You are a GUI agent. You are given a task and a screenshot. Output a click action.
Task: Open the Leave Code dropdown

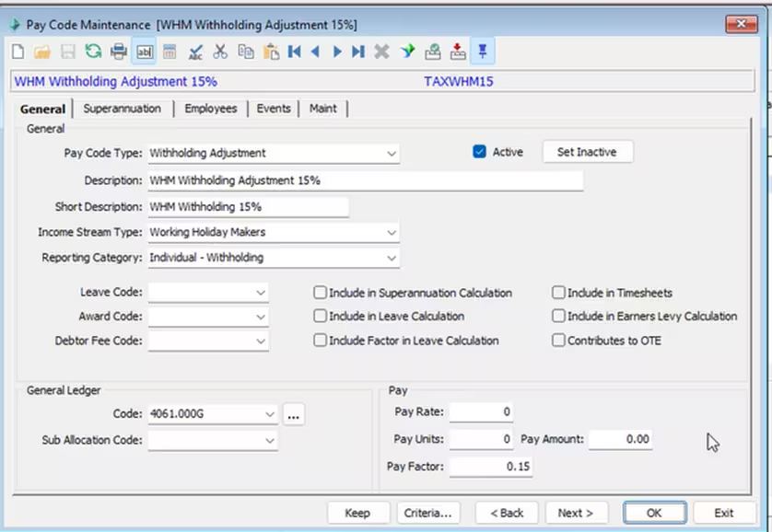coord(261,293)
